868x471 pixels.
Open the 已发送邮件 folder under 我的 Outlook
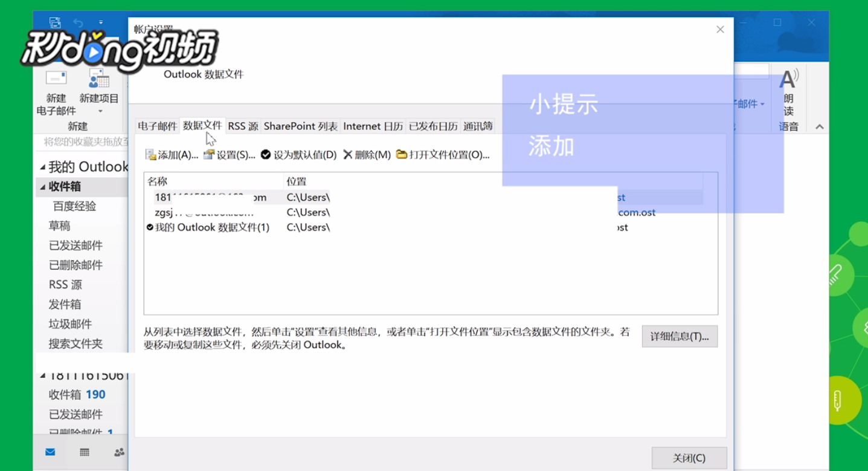(x=76, y=245)
